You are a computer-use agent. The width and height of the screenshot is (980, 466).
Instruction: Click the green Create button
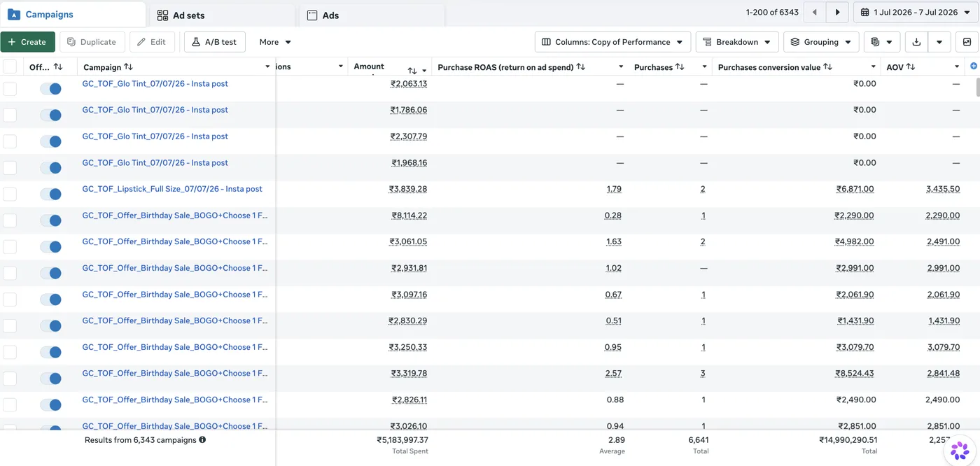pyautogui.click(x=27, y=42)
